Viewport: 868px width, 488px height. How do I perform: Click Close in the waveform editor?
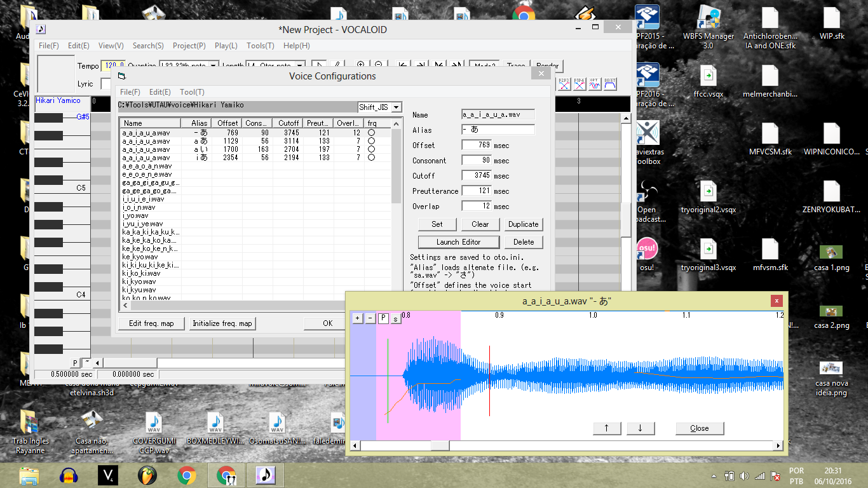(700, 428)
